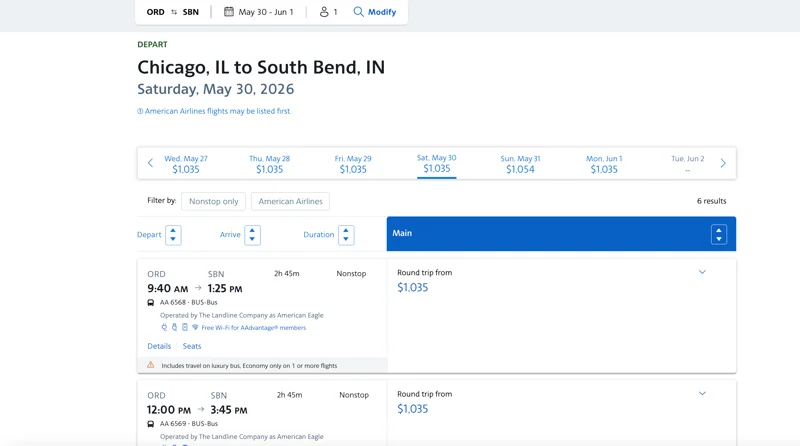Click the Modify search magnifier icon

358,12
